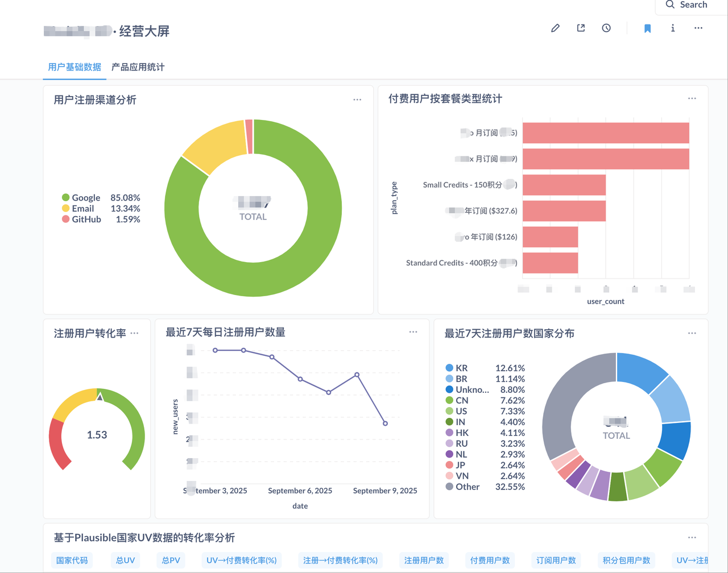Click the first data point on line chart
This screenshot has height=573, width=728.
pos(215,350)
